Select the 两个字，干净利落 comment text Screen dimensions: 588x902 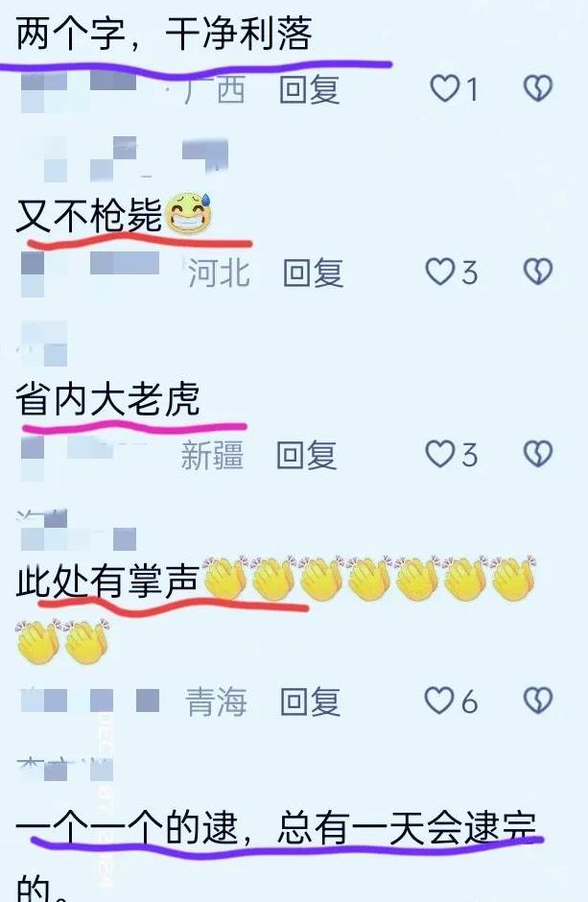tap(164, 33)
